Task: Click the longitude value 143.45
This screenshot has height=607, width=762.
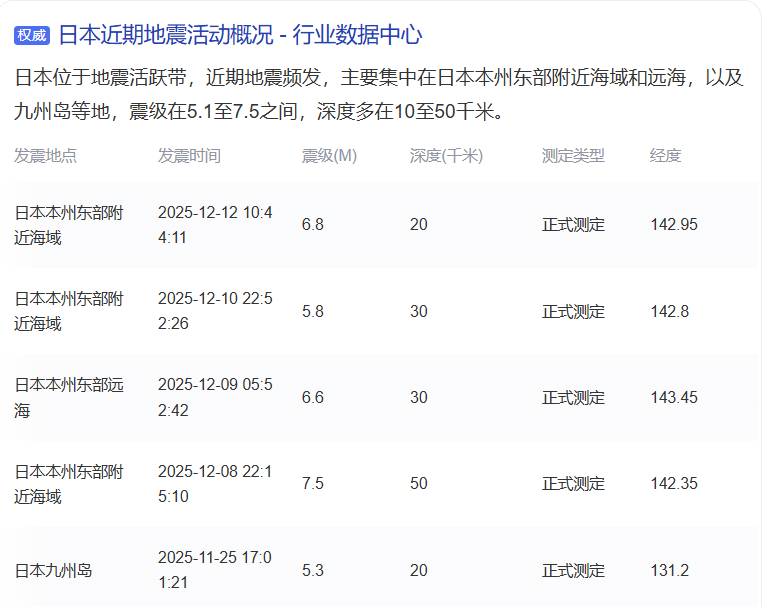Action: (x=674, y=397)
